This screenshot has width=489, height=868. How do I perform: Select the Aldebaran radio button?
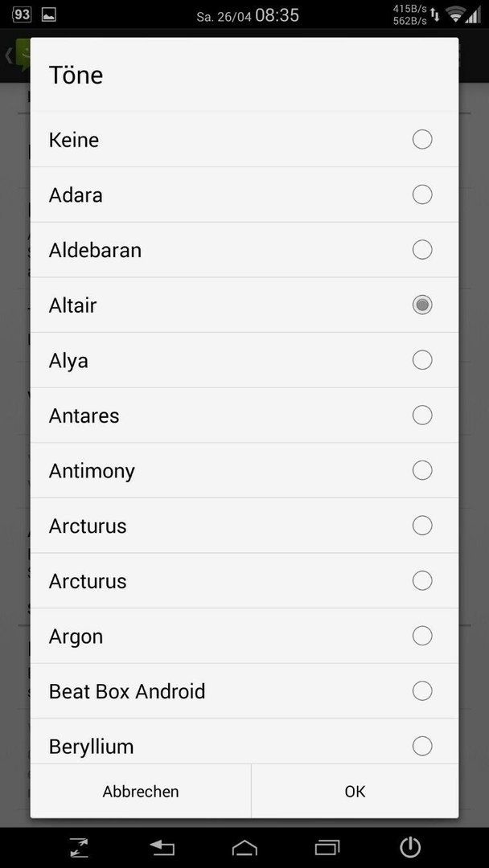click(x=422, y=250)
